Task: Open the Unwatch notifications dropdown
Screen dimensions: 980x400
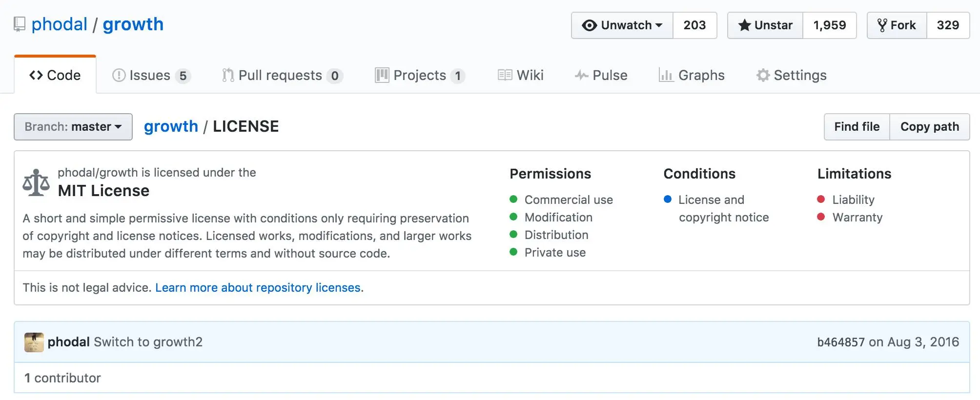Action: [x=622, y=25]
